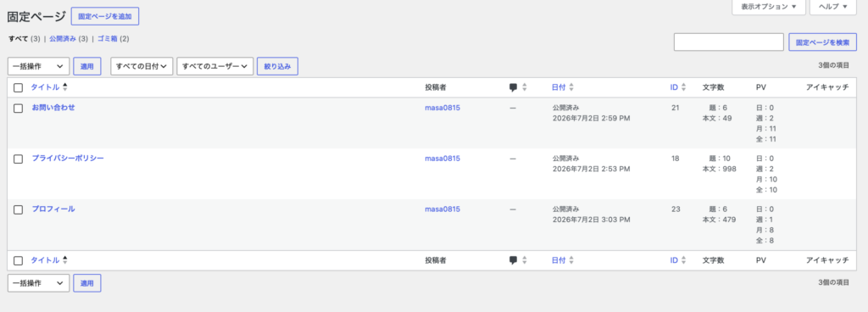Click masa0815 author in プロフィール row
The width and height of the screenshot is (868, 312).
(x=442, y=209)
